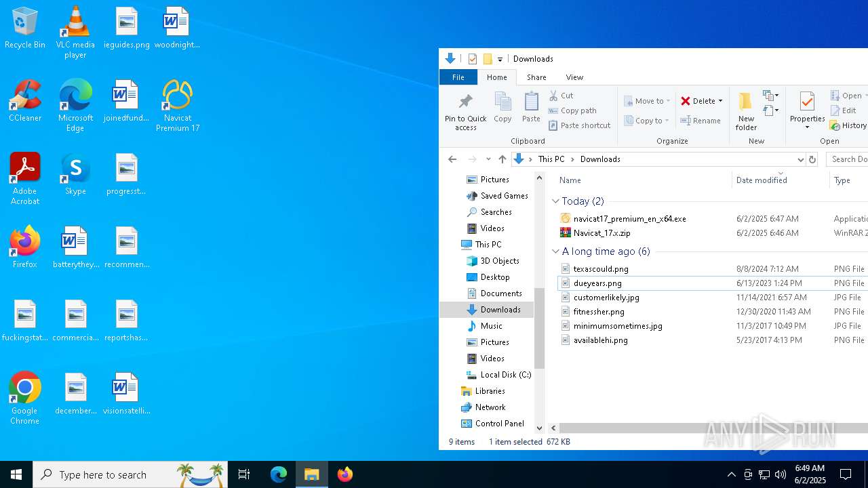The height and width of the screenshot is (488, 868).
Task: Click Properties icon in Quick Access Toolbar
Action: [473, 59]
